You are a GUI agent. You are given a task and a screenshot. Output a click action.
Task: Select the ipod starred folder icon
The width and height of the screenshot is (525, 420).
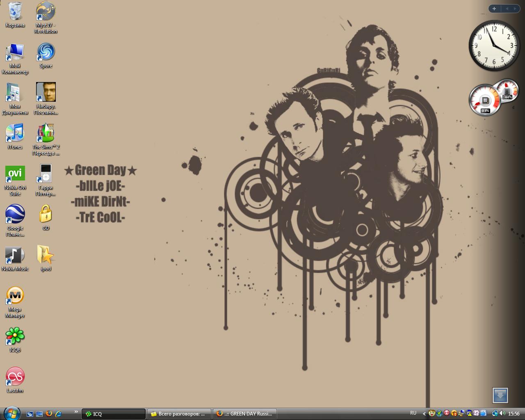46,258
